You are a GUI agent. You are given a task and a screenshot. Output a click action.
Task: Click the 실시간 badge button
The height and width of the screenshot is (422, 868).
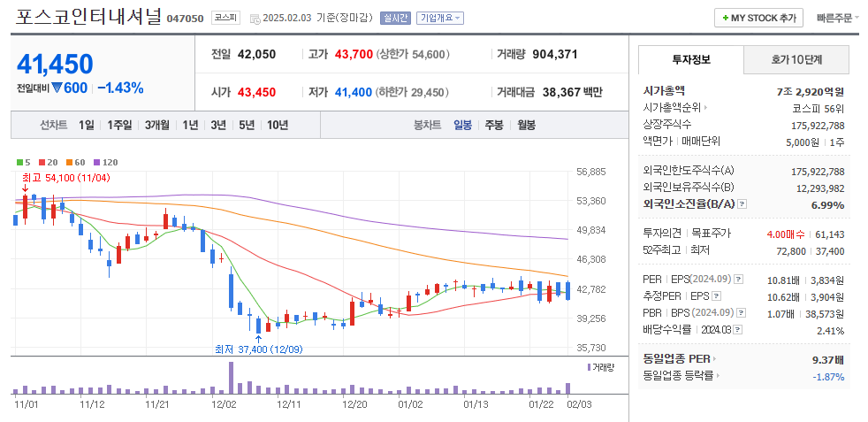point(395,19)
